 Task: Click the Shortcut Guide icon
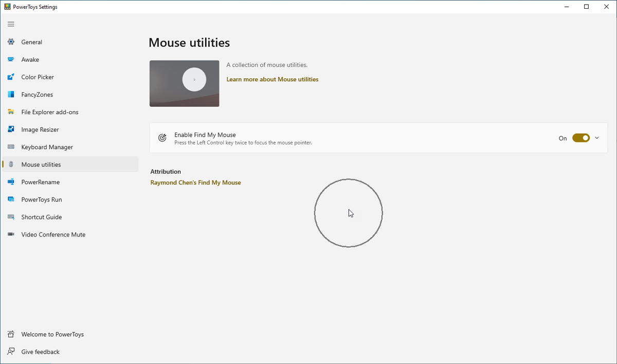point(11,217)
